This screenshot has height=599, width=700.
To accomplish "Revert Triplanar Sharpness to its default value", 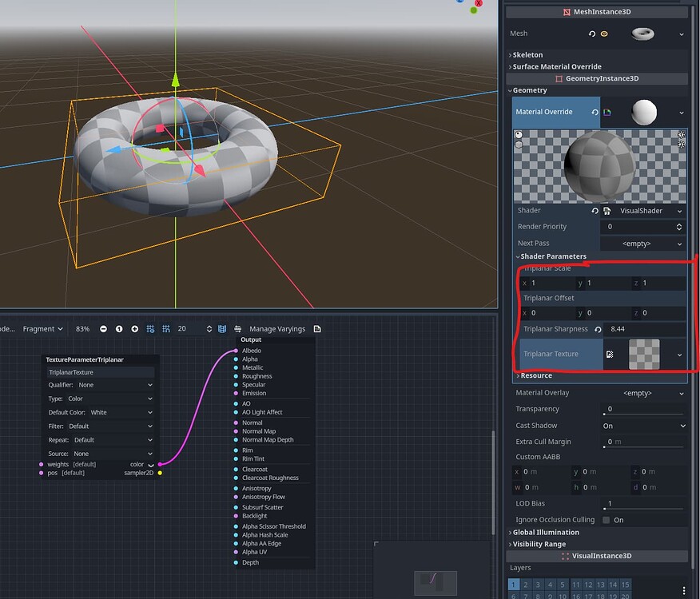I will coord(598,329).
